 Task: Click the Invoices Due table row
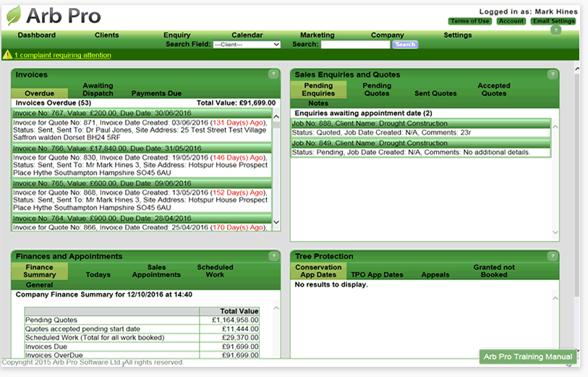(x=142, y=347)
